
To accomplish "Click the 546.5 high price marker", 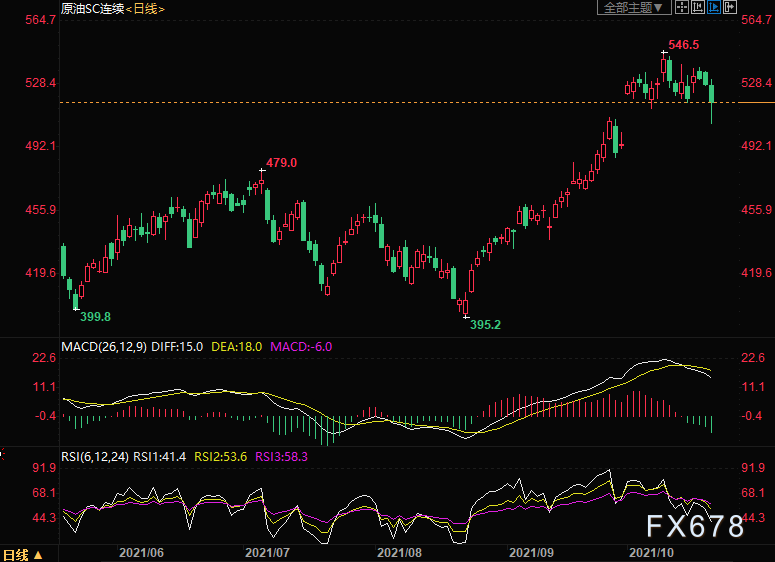I will [x=684, y=44].
